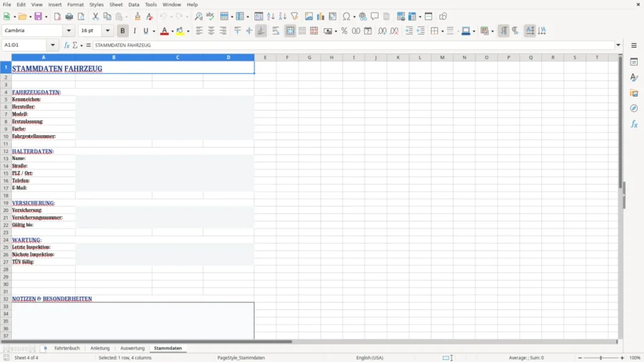Viewport: 644px width, 362px height.
Task: Click the vertical scrollbar thumb
Action: [x=621, y=123]
